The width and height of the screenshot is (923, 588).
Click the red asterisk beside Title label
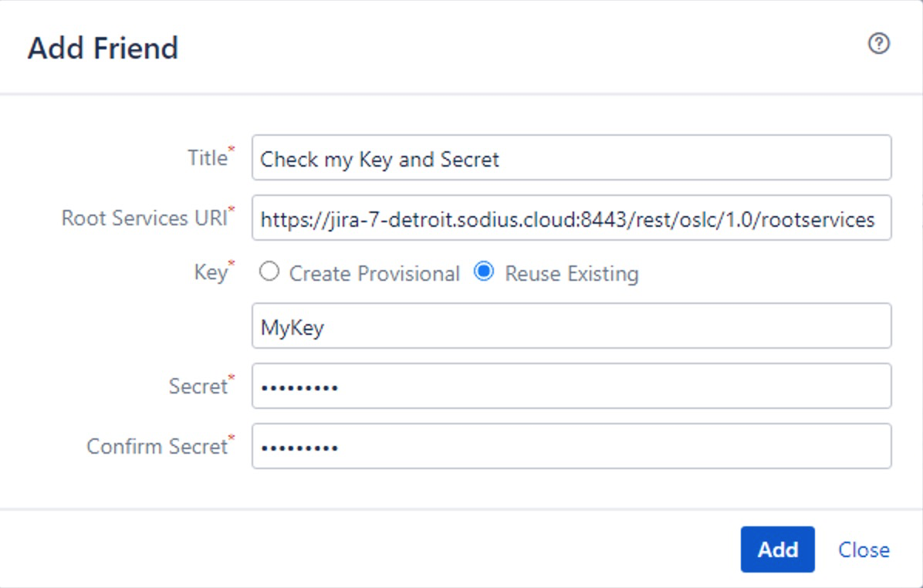(232, 150)
